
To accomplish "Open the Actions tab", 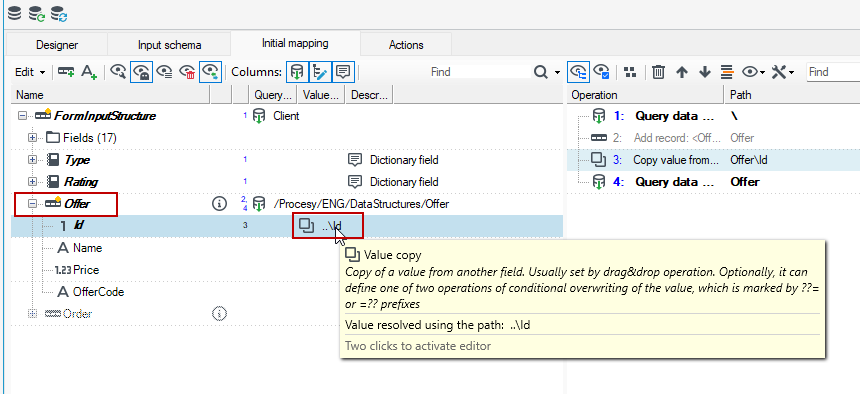I will pyautogui.click(x=406, y=45).
